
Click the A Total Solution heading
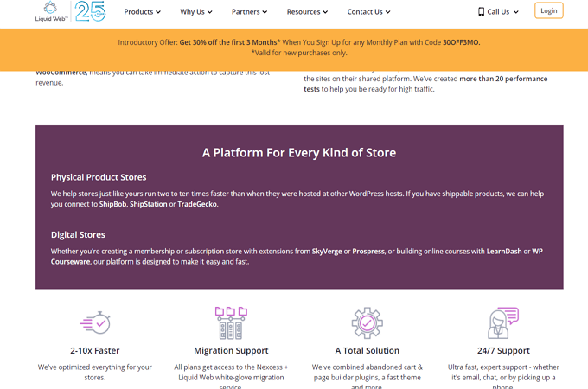[x=367, y=351]
